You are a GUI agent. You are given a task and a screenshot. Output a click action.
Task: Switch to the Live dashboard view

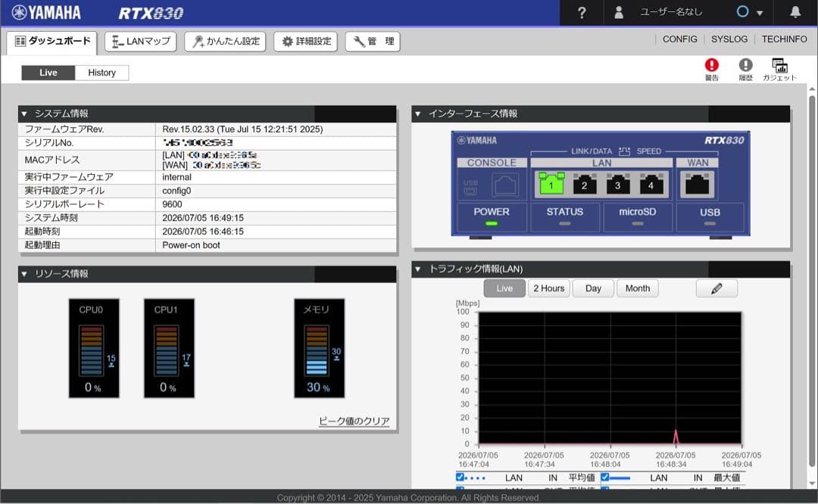[x=48, y=73]
